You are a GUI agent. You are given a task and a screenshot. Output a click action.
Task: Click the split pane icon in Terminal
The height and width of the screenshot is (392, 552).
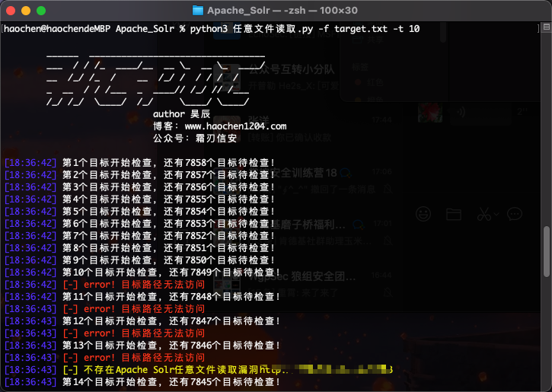point(547,27)
